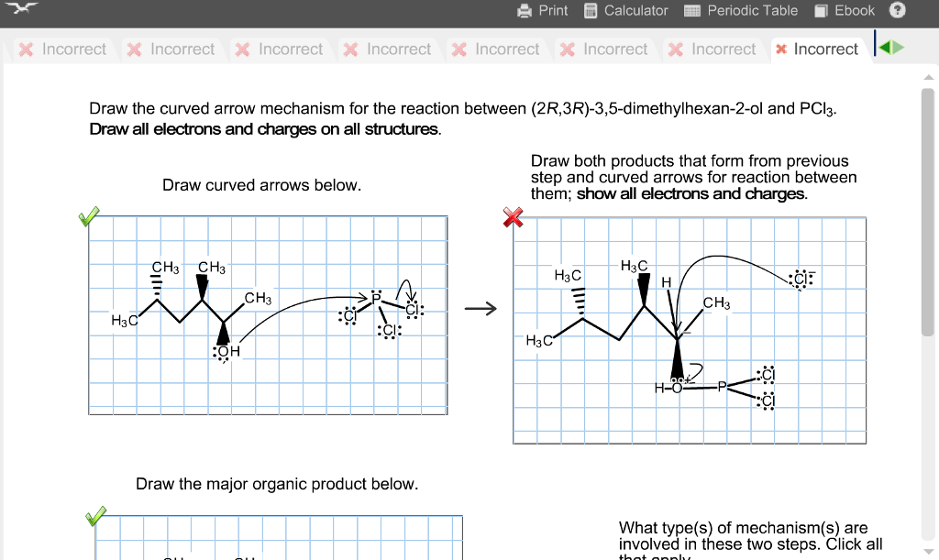Open the second Incorrect attempt tab
Viewport: 939px width, 560px height.
pyautogui.click(x=171, y=49)
